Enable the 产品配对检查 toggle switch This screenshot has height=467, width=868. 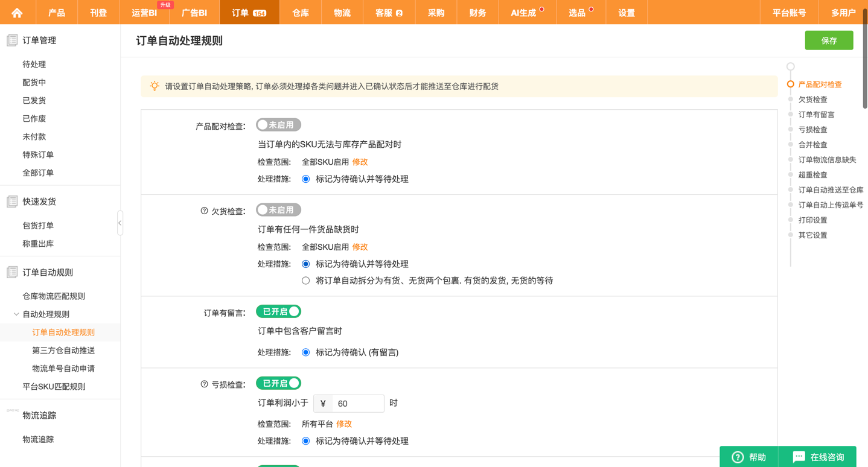click(x=278, y=125)
